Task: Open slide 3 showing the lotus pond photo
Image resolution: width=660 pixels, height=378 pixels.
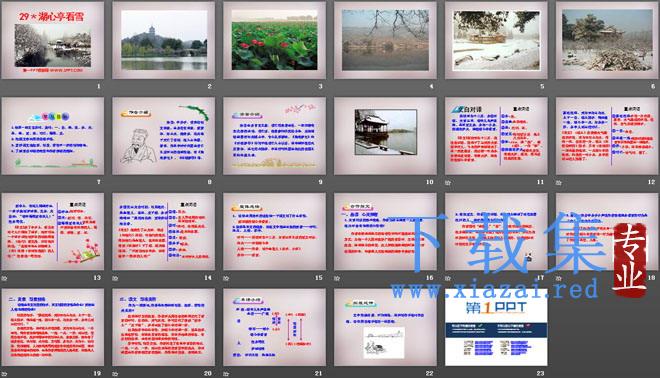Action: coord(274,40)
